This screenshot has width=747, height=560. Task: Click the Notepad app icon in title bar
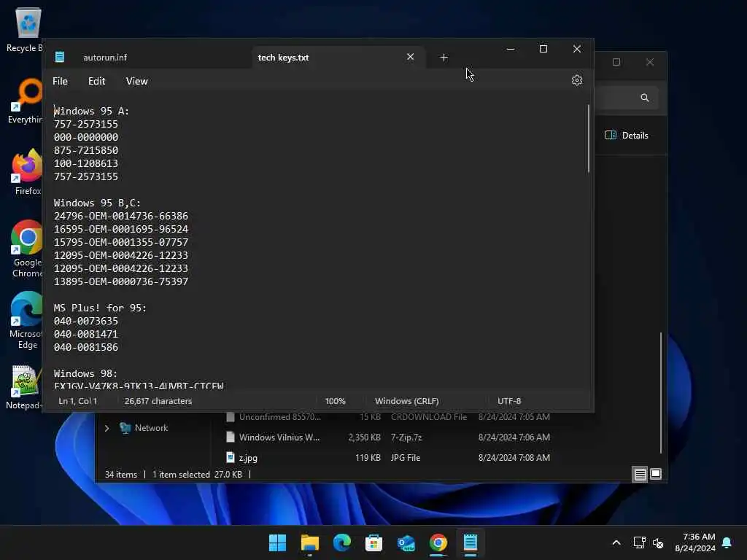[60, 57]
